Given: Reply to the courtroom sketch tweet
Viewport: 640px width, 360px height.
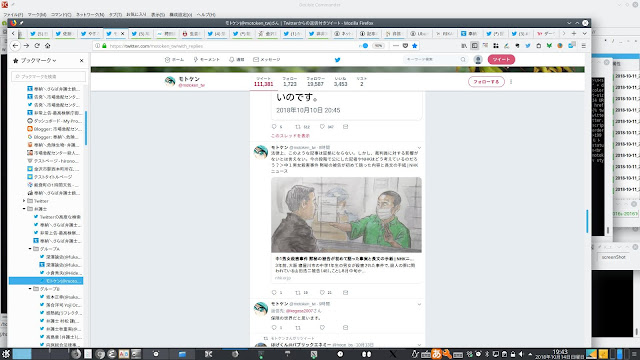Looking at the screenshot, I should [274, 292].
